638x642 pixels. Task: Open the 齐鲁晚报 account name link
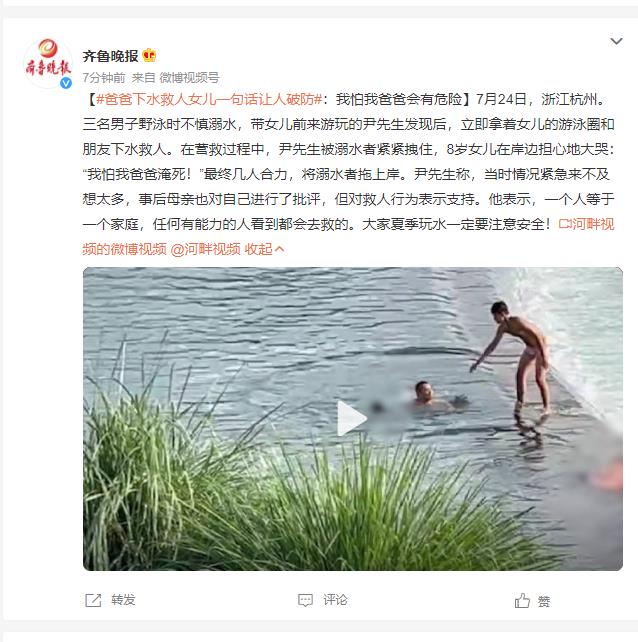pyautogui.click(x=110, y=56)
